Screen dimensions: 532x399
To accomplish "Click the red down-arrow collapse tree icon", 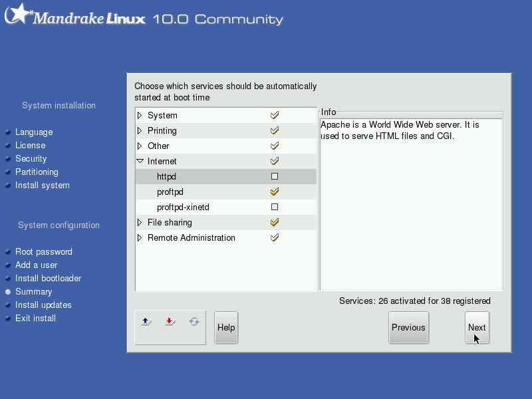I will [170, 321].
